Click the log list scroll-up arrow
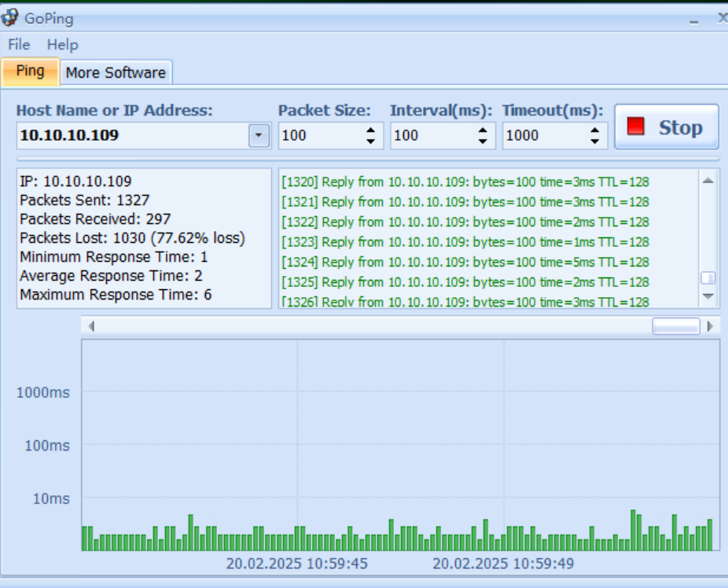The height and width of the screenshot is (588, 728). tap(708, 181)
